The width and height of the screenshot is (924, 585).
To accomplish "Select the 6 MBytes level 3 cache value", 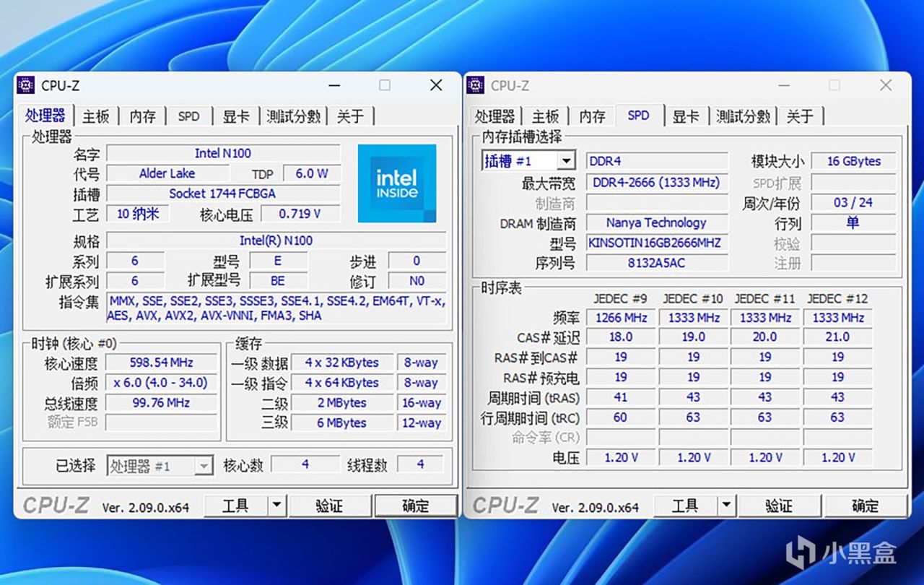I will 342,423.
